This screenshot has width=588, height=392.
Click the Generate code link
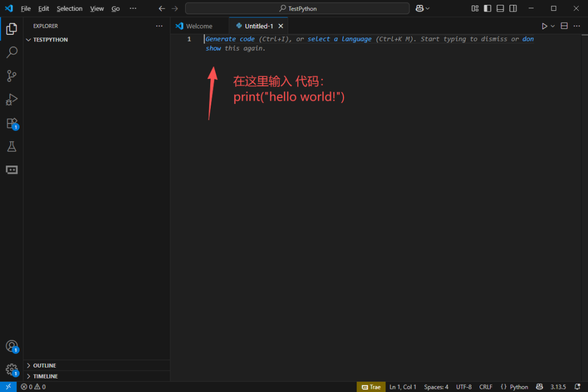coord(230,39)
